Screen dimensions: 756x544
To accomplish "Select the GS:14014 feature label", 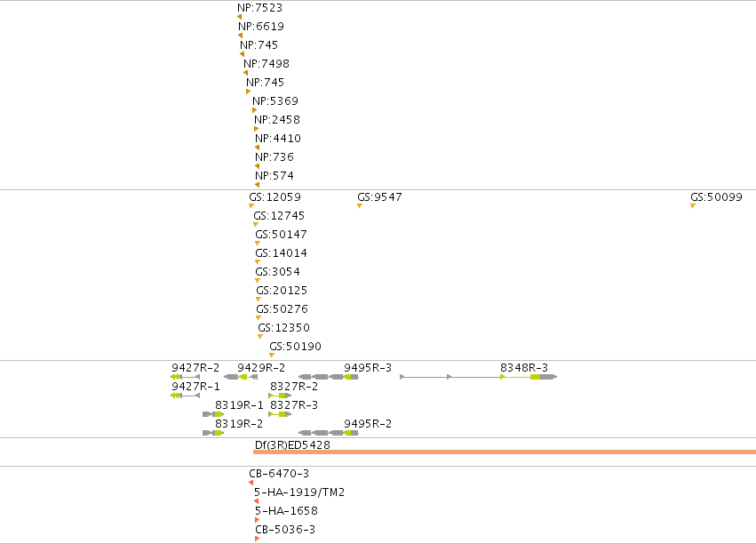I will tap(281, 253).
